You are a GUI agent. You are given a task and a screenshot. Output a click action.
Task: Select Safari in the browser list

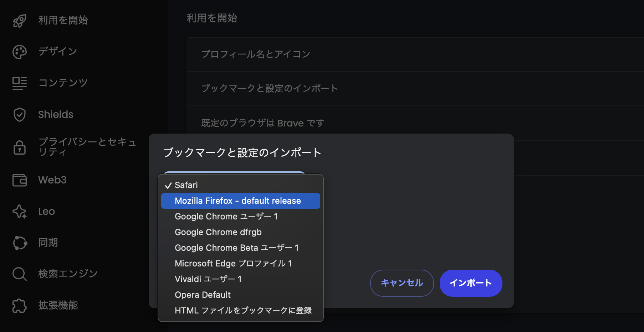pyautogui.click(x=241, y=185)
